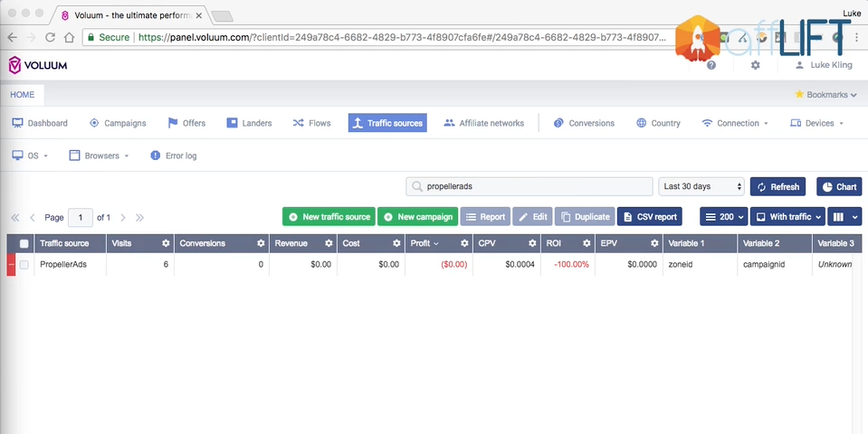Expand the Browsers dropdown
This screenshot has height=434, width=868.
point(99,156)
